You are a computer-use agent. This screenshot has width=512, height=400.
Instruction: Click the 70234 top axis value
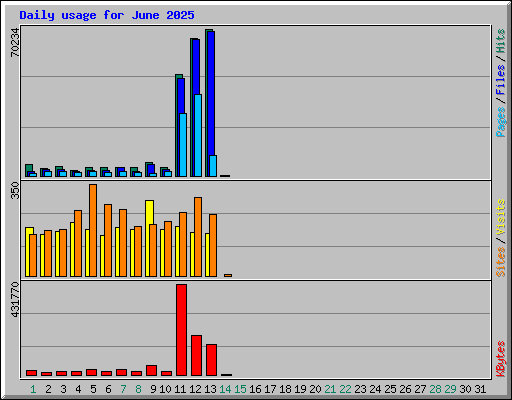(15, 42)
